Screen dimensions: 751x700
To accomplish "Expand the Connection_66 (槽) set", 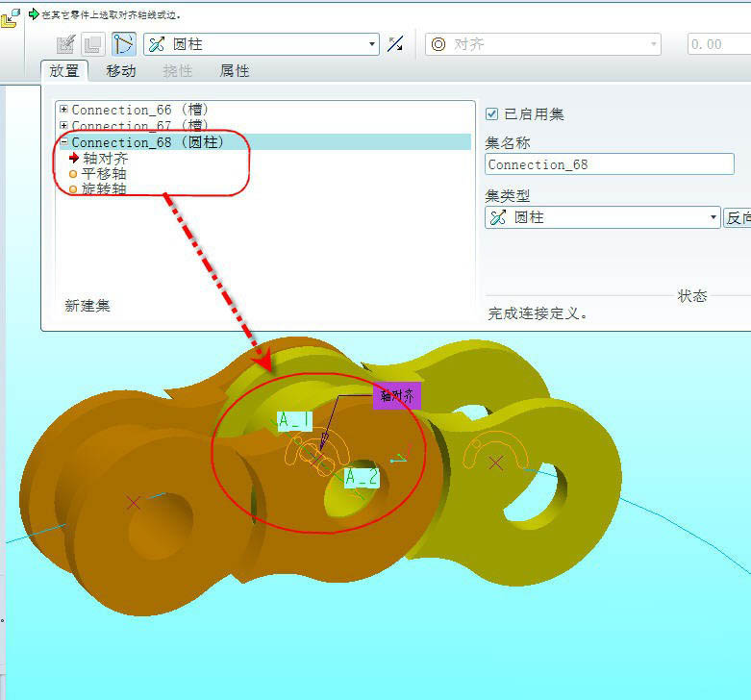I will coord(63,110).
